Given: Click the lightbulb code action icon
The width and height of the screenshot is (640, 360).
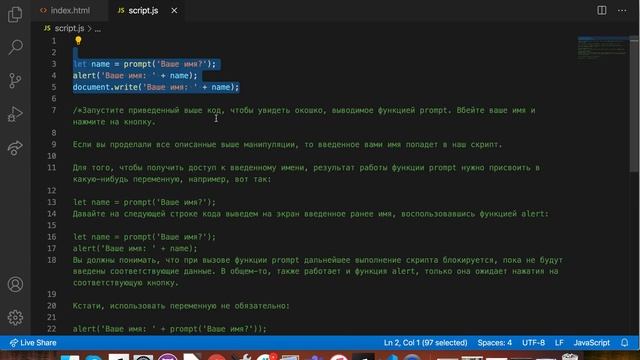Looking at the screenshot, I should 78,40.
